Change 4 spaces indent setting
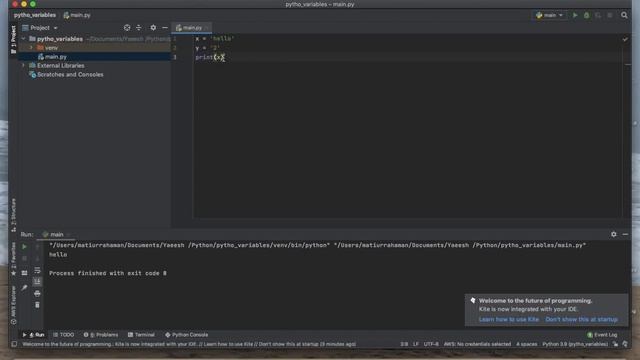640x360 pixels. [527, 344]
